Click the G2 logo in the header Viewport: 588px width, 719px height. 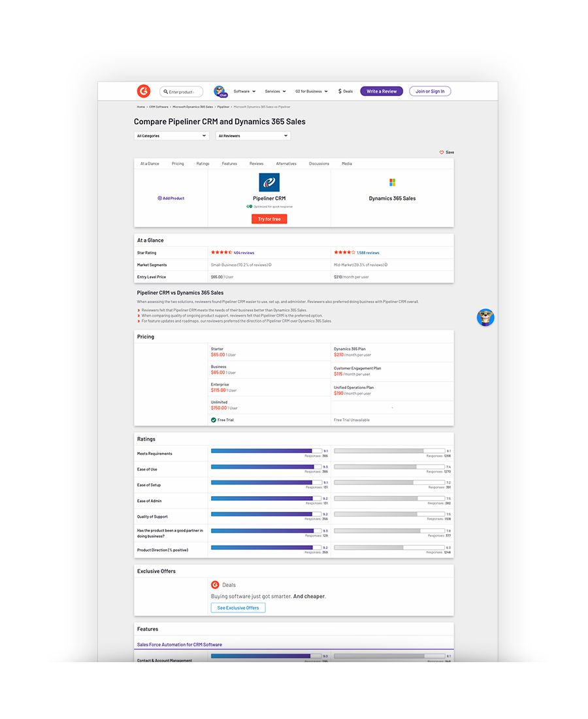tap(143, 92)
